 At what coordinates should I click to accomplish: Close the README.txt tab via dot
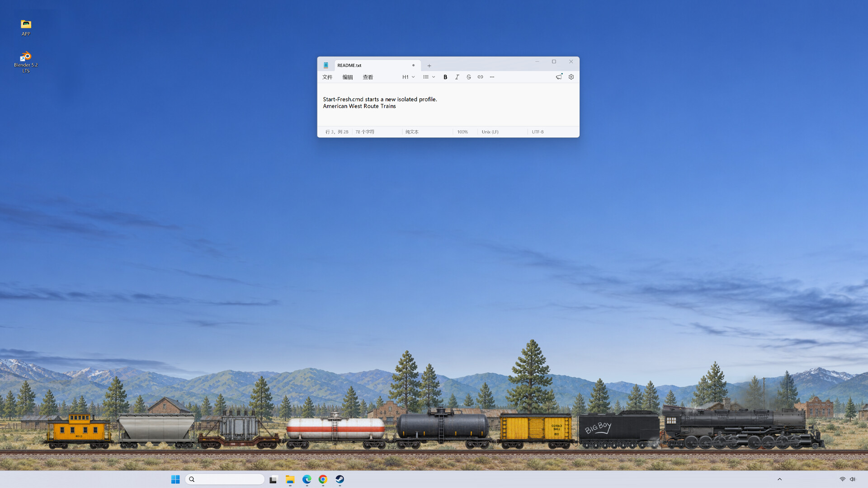(413, 65)
